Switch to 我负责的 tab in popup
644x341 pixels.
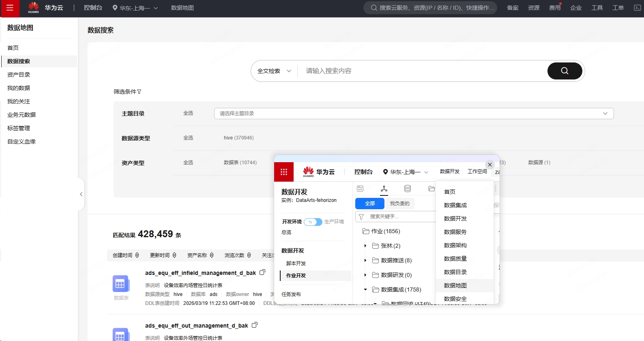pyautogui.click(x=399, y=204)
